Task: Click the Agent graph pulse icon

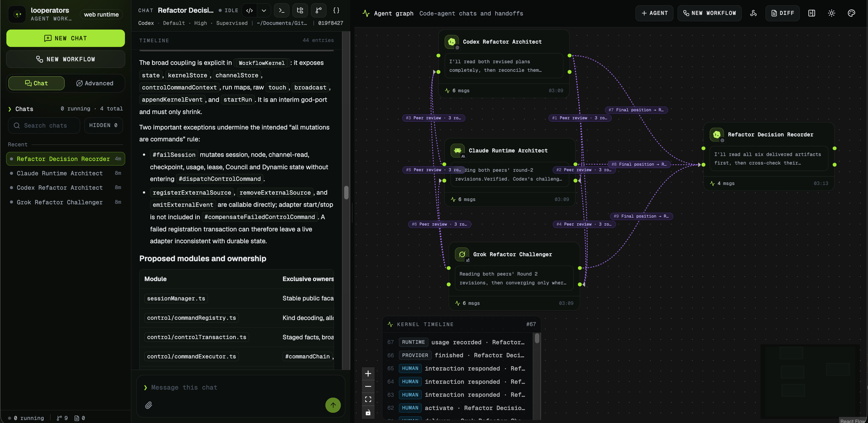Action: [x=366, y=14]
